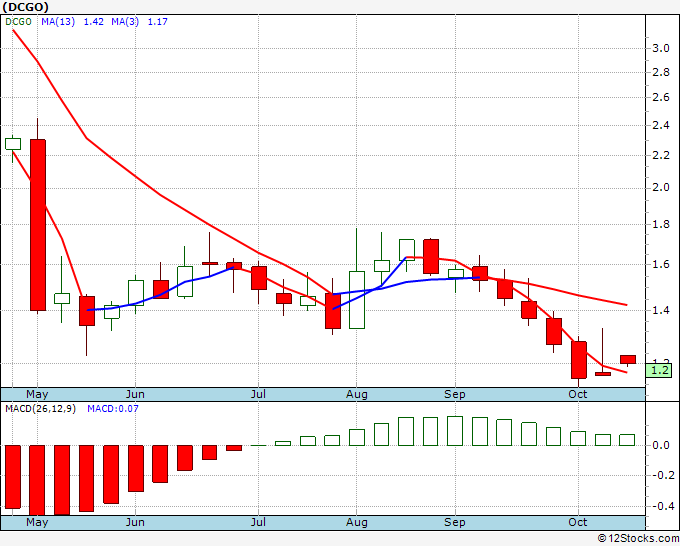Image resolution: width=680 pixels, height=546 pixels.
Task: Select Jun on the MACD panel date axis
Action: pos(135,522)
